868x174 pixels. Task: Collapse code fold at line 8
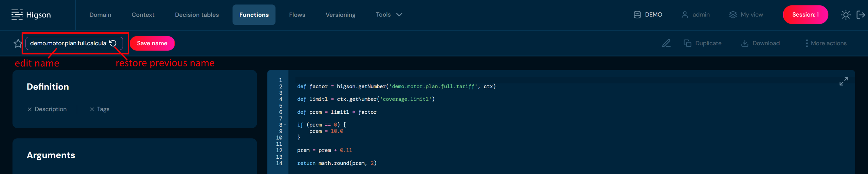pos(285,125)
